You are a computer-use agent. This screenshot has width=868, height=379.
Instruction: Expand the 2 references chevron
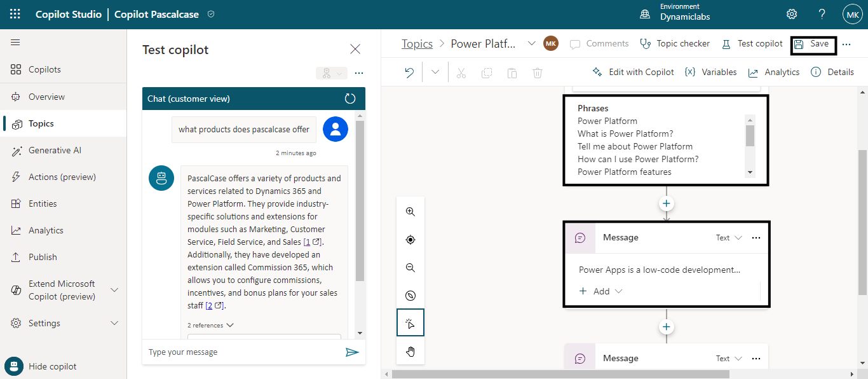pyautogui.click(x=230, y=325)
